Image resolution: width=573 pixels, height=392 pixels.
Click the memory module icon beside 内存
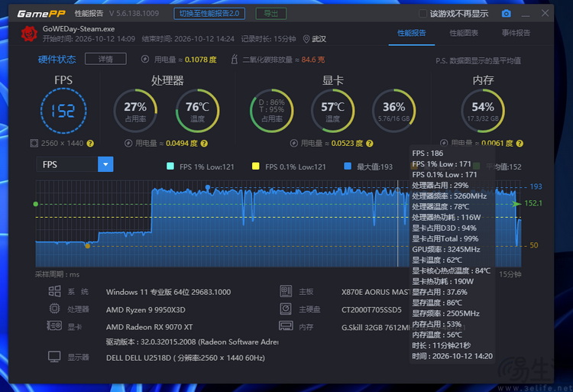point(286,326)
